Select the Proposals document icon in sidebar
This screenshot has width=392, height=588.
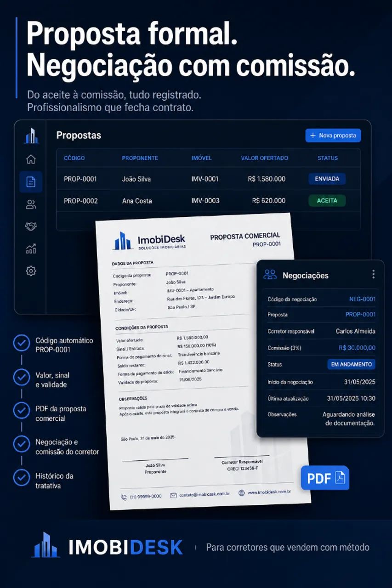point(31,182)
